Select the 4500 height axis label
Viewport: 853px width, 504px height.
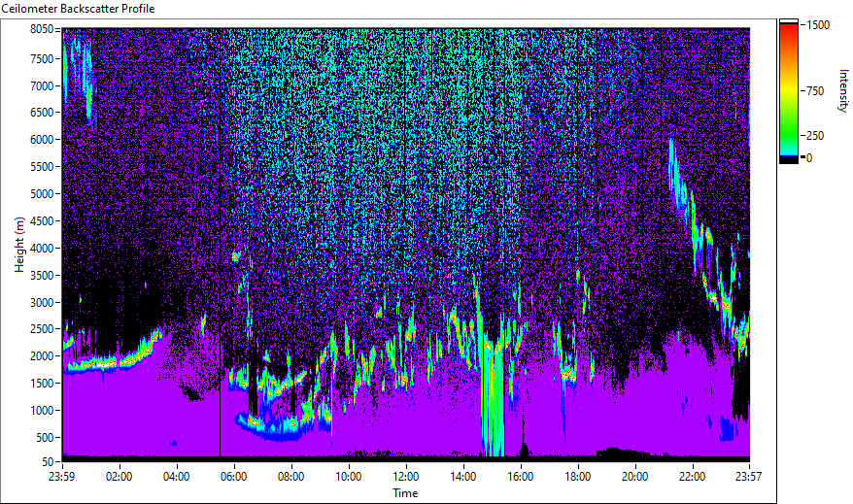pos(42,221)
